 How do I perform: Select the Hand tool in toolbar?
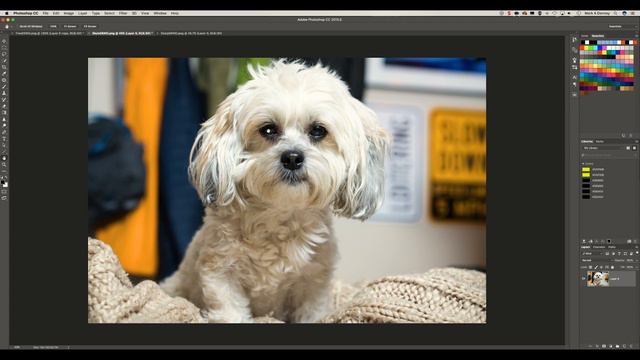(4, 158)
